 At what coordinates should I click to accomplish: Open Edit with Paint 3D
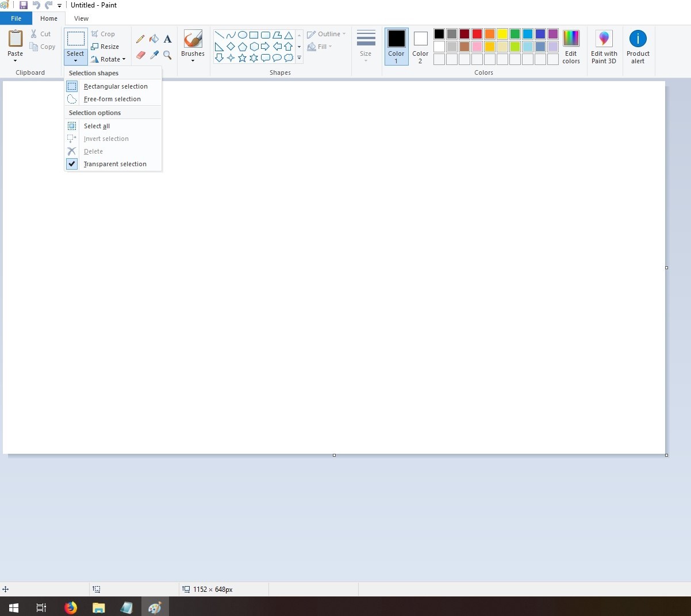pyautogui.click(x=604, y=47)
